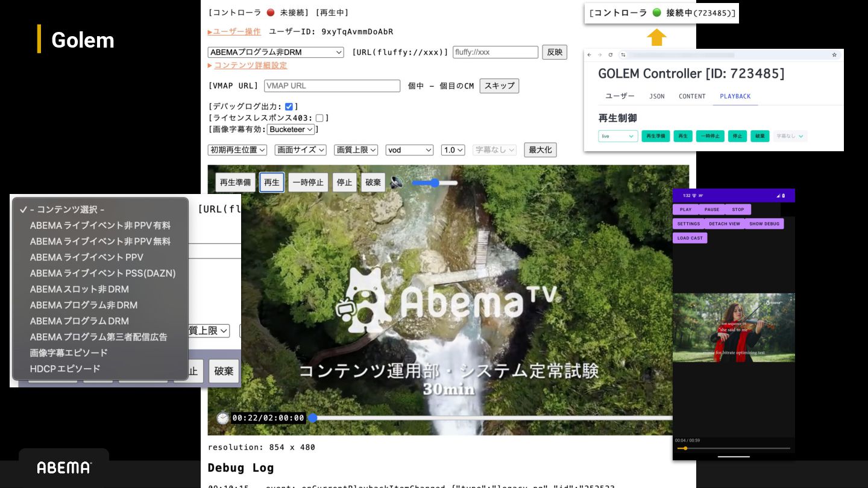This screenshot has width=868, height=488.
Task: Tap SHOW DEBUG in the phone app
Action: (x=764, y=224)
